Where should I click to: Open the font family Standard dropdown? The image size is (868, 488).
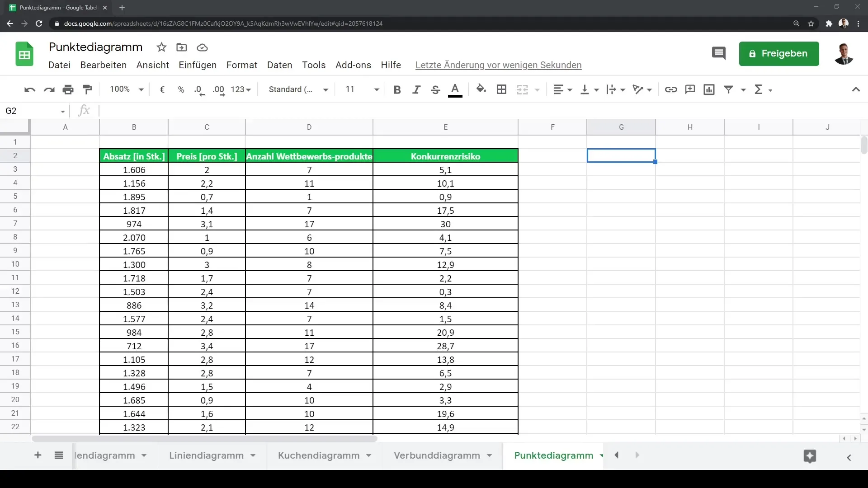[298, 89]
